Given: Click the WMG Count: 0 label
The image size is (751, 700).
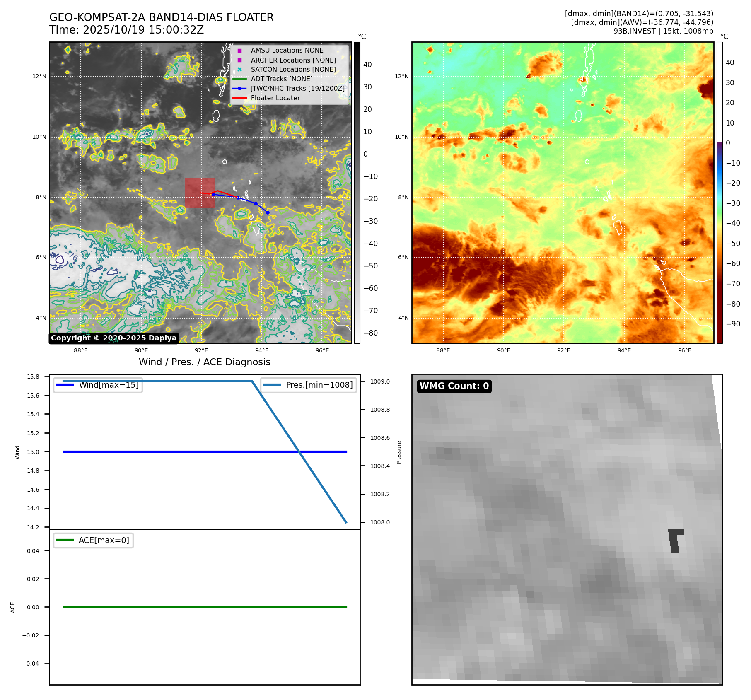Looking at the screenshot, I should [454, 386].
